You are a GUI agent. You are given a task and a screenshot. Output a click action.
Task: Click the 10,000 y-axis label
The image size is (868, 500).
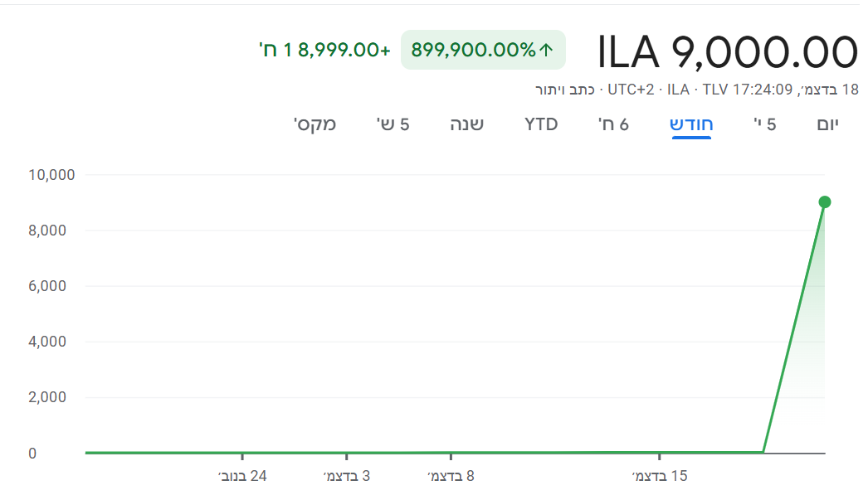pos(51,175)
